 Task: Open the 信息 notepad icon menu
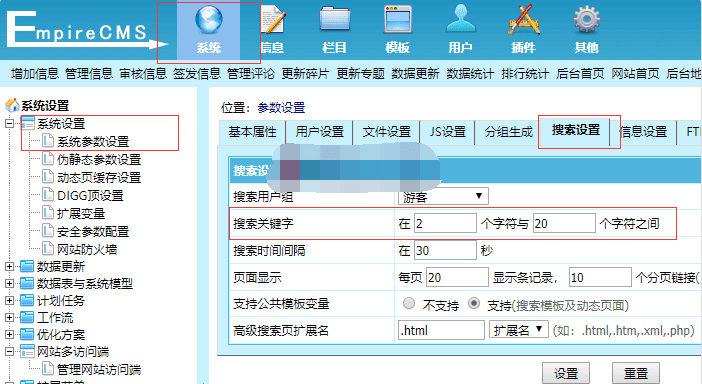click(x=273, y=30)
